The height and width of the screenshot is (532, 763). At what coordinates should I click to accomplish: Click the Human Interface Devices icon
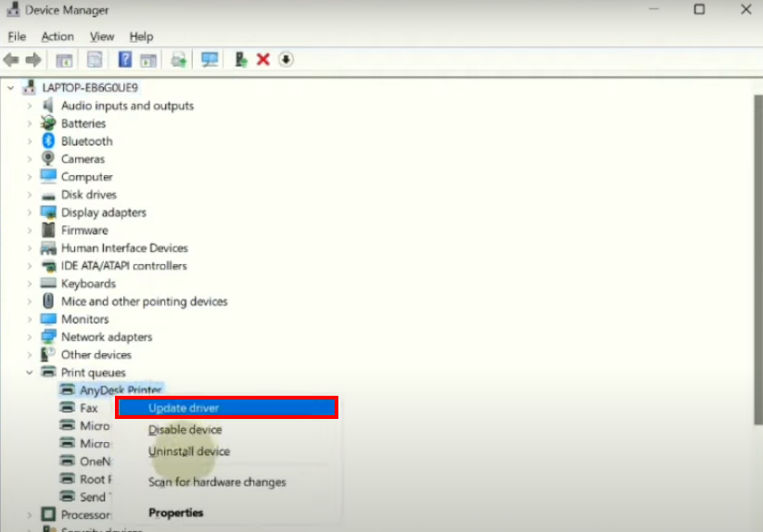[x=48, y=248]
